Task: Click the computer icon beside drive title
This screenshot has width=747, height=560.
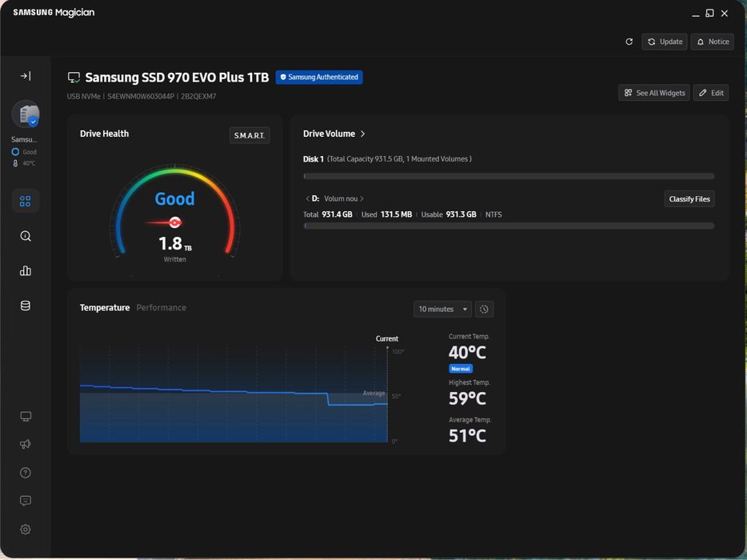Action: click(x=74, y=78)
